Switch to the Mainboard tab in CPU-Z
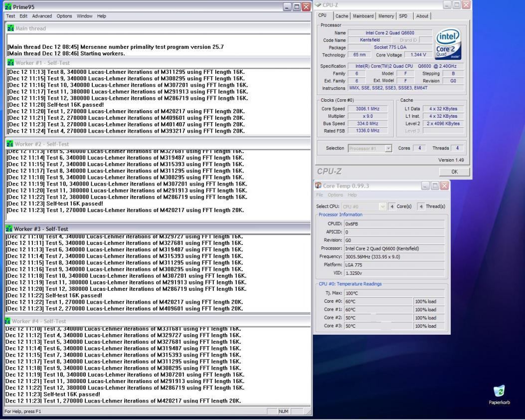Viewport: 525px width, 420px height. point(363,16)
